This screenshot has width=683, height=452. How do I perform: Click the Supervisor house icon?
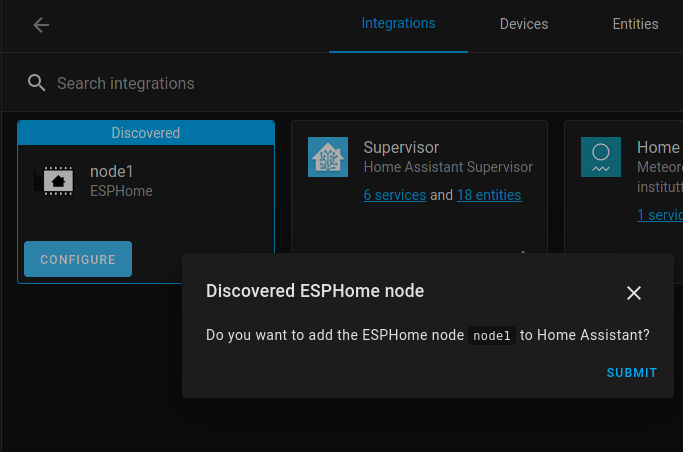328,157
